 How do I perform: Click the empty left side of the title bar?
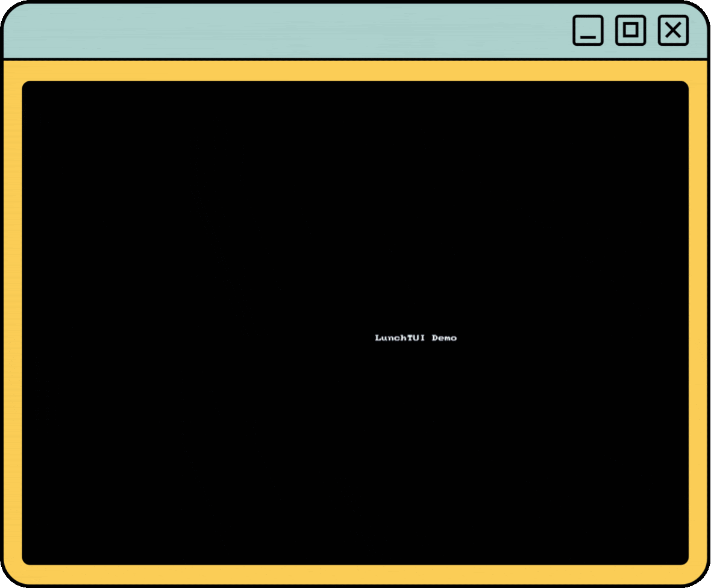coord(181,30)
